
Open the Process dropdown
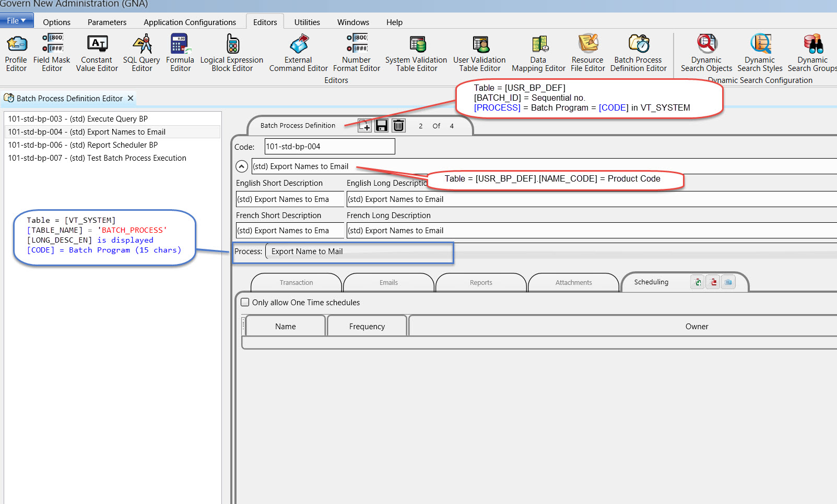click(x=359, y=251)
